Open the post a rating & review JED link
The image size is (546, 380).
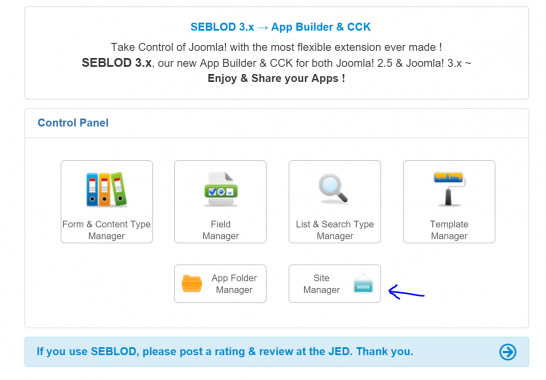pyautogui.click(x=225, y=351)
